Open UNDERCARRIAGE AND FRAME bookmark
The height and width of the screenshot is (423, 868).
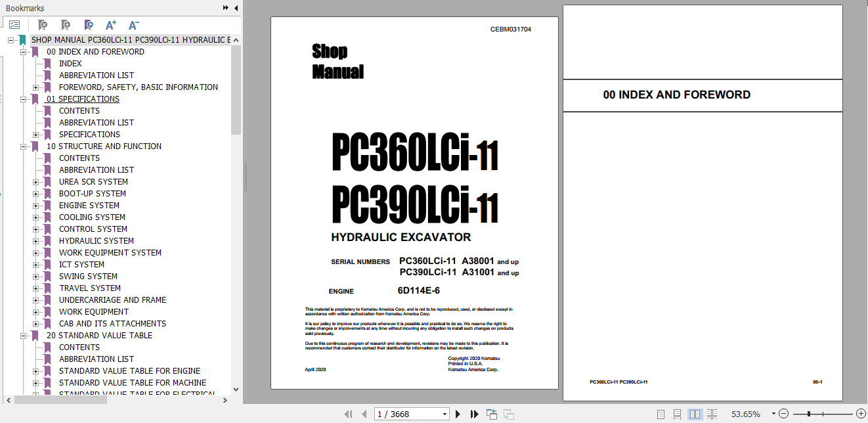pos(112,300)
